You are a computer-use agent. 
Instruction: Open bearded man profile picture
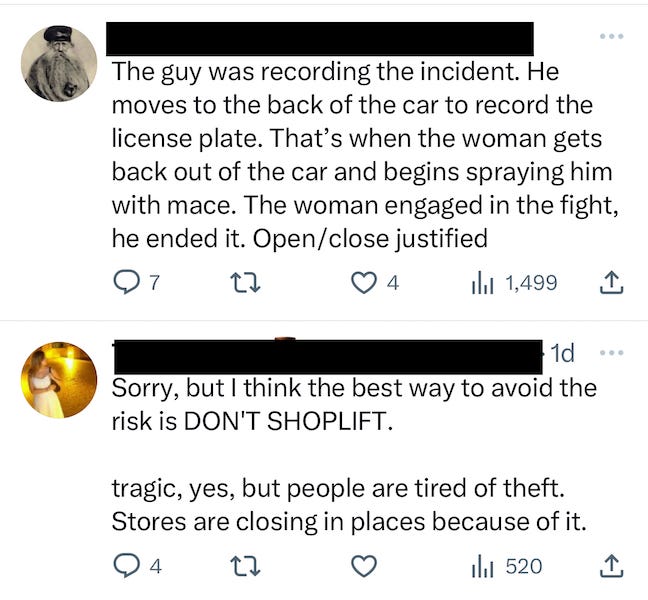(x=59, y=63)
